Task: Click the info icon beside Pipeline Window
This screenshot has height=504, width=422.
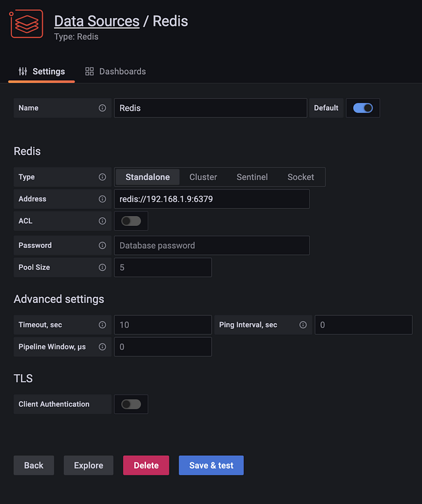Action: (102, 347)
